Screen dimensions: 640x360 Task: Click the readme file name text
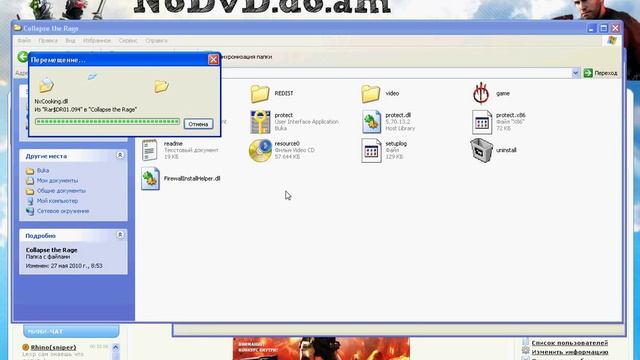173,144
